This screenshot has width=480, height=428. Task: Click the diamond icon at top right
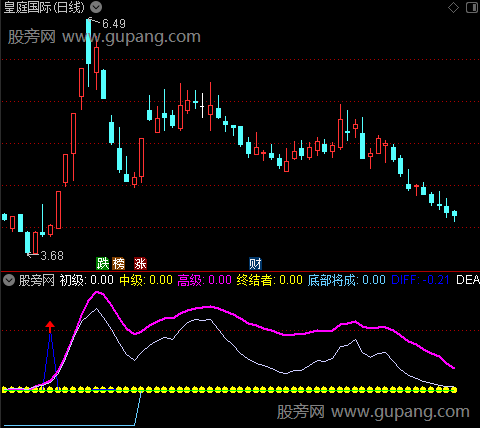[453, 7]
